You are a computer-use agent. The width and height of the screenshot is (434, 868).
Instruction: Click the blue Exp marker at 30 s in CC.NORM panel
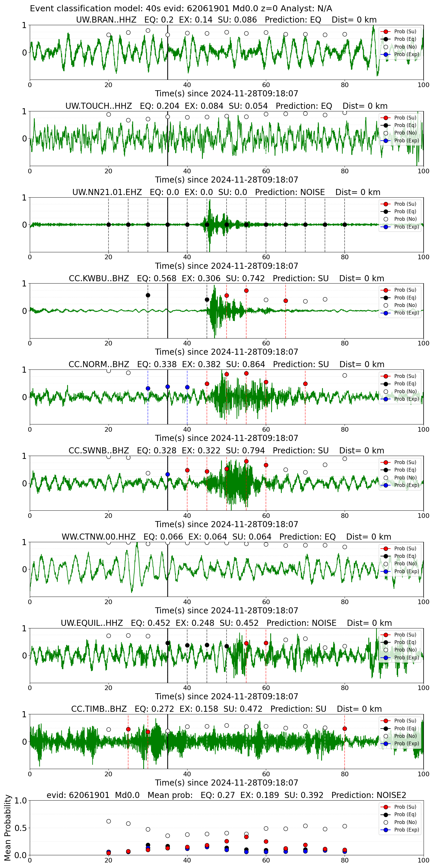tap(148, 389)
